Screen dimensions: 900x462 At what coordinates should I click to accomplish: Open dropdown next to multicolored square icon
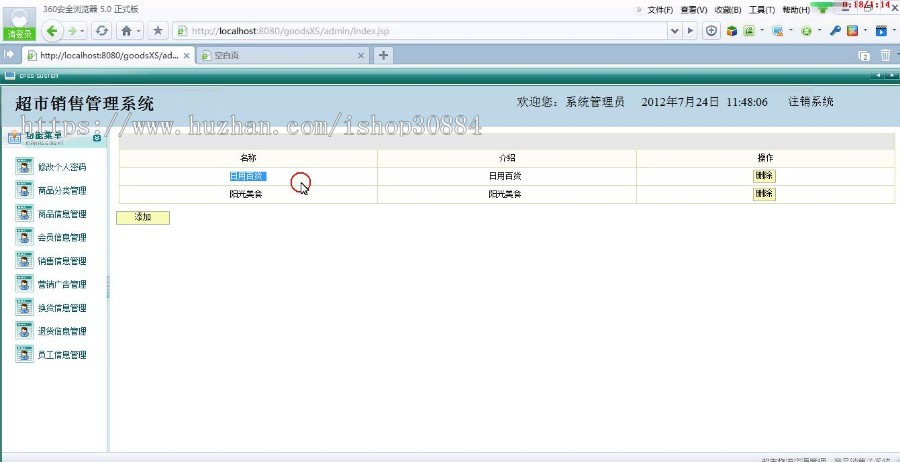click(x=865, y=31)
